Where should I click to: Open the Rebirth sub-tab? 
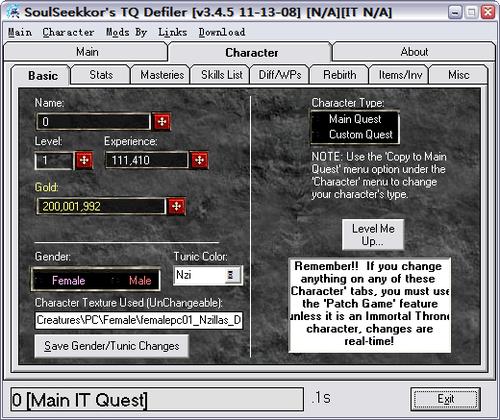[340, 75]
